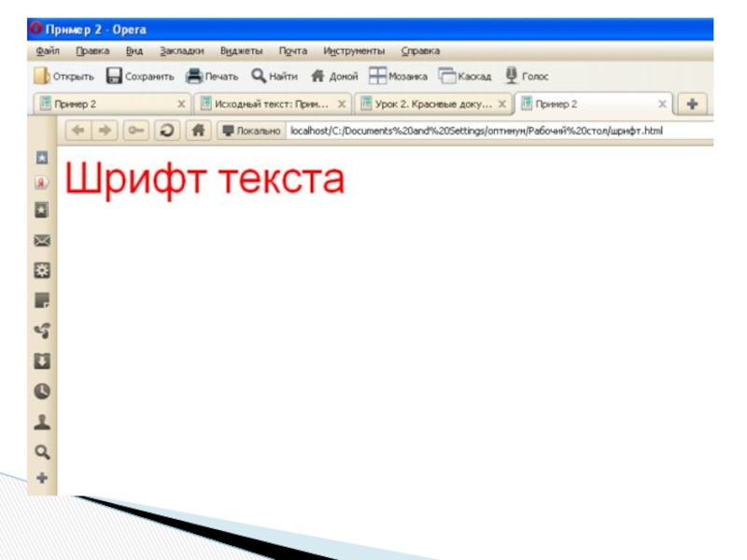
Task: Open the Закладки menu
Action: point(181,51)
